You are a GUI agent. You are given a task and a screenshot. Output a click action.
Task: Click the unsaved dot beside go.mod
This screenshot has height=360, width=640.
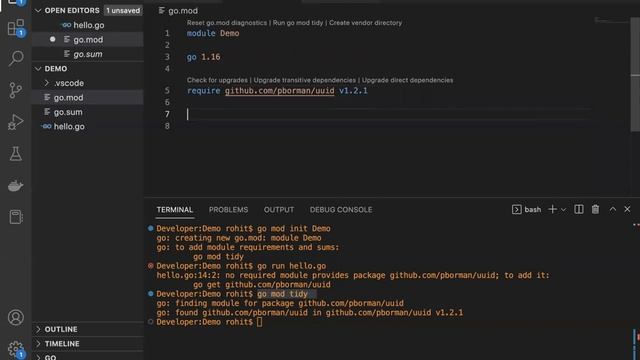click(x=53, y=39)
